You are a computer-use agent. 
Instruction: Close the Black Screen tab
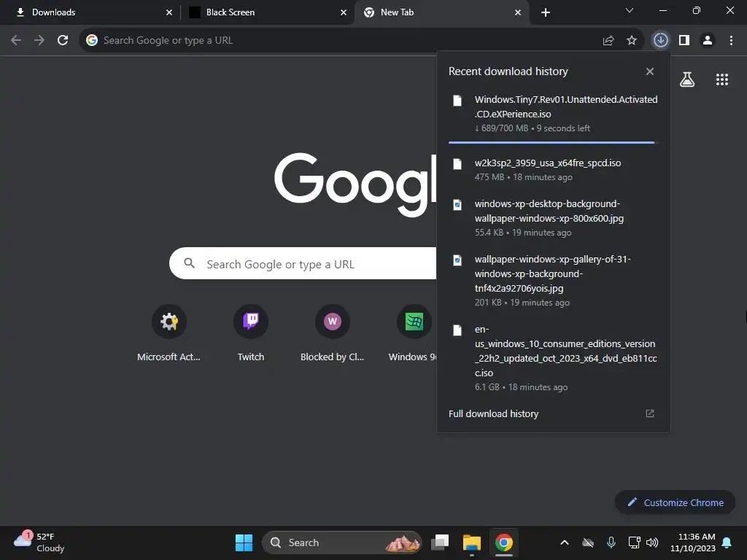click(344, 12)
